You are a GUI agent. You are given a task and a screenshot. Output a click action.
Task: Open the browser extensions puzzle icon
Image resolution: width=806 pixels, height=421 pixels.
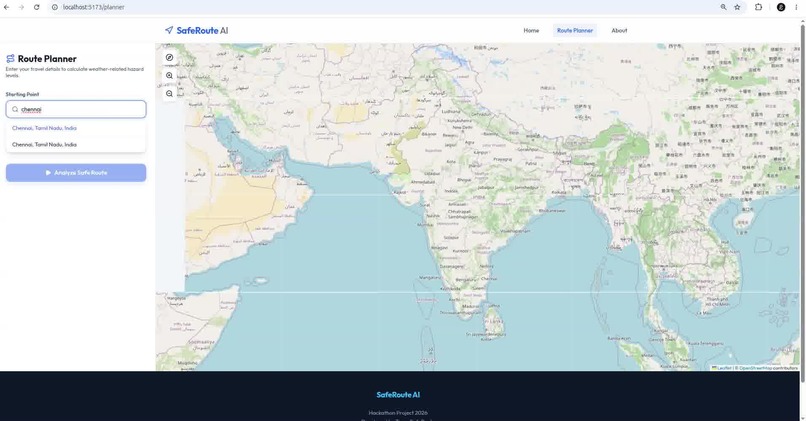pyautogui.click(x=758, y=7)
